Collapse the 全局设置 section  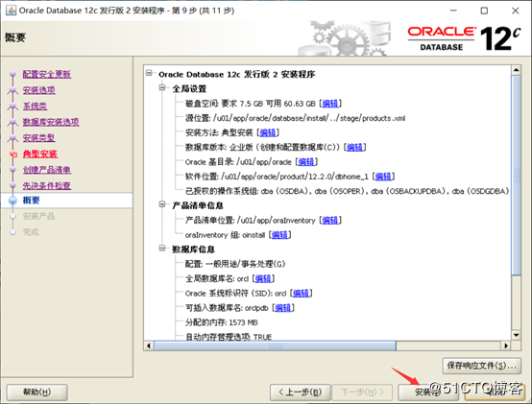click(162, 87)
